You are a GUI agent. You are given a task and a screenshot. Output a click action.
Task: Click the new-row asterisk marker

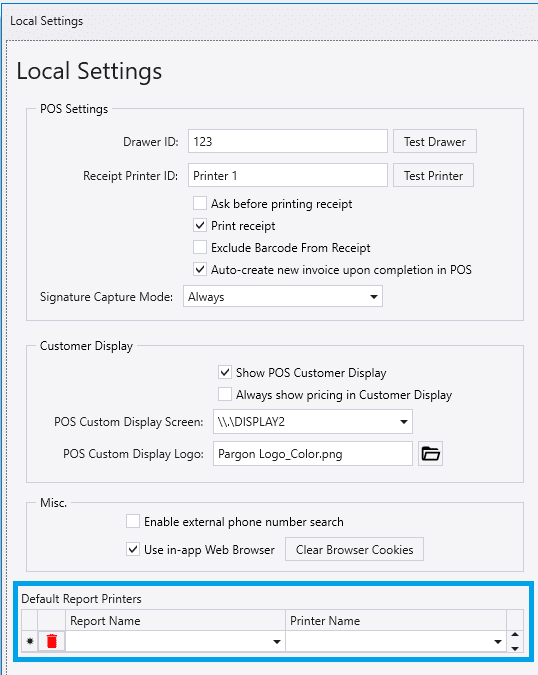pos(30,641)
